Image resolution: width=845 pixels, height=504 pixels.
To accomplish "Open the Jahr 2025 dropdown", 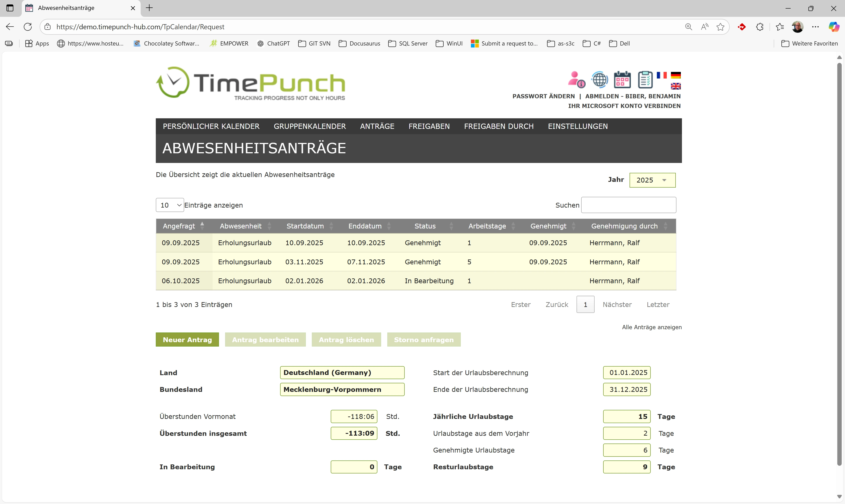I will coord(652,180).
